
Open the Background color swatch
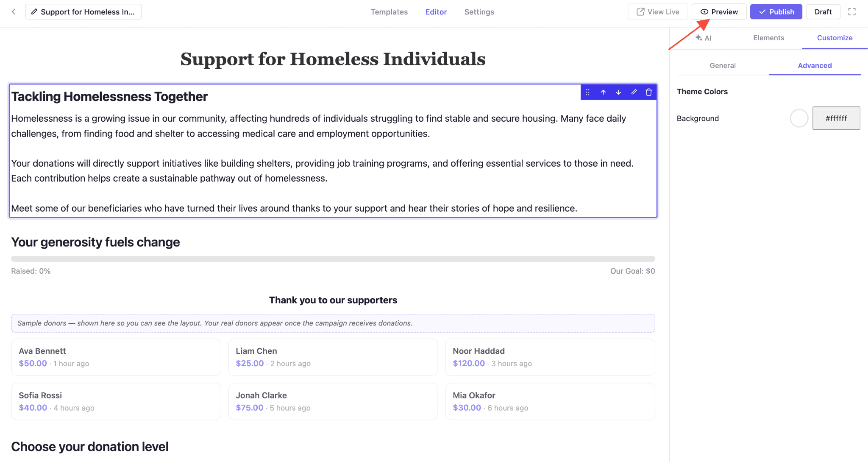click(799, 118)
